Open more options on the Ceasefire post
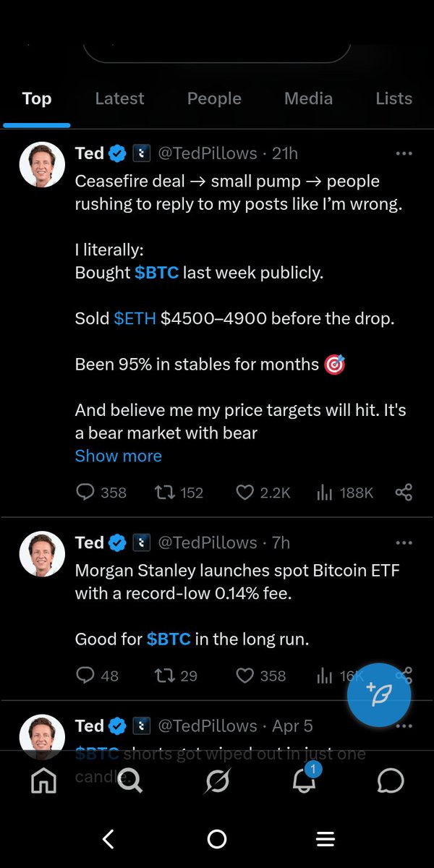Viewport: 434px width, 868px height. click(x=404, y=153)
